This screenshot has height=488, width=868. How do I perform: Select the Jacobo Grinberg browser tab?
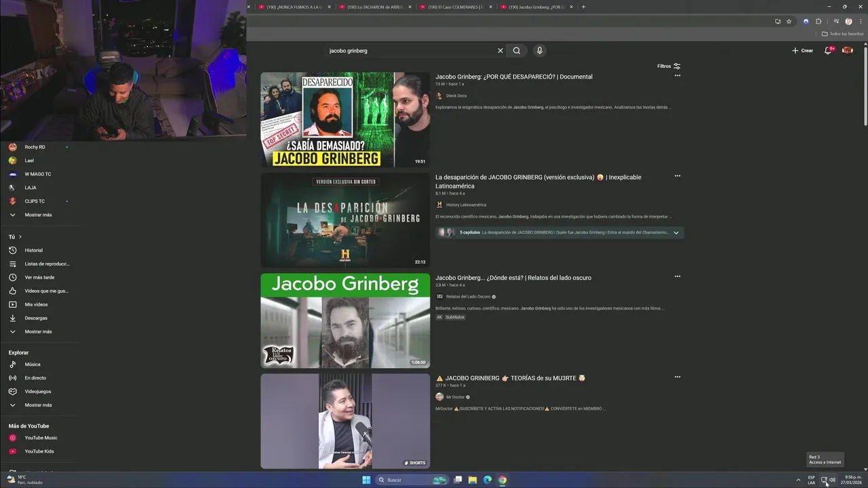coord(536,7)
